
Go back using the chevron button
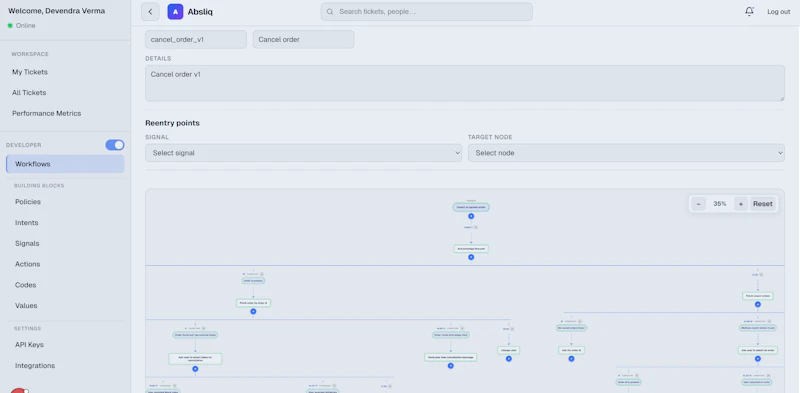point(150,12)
